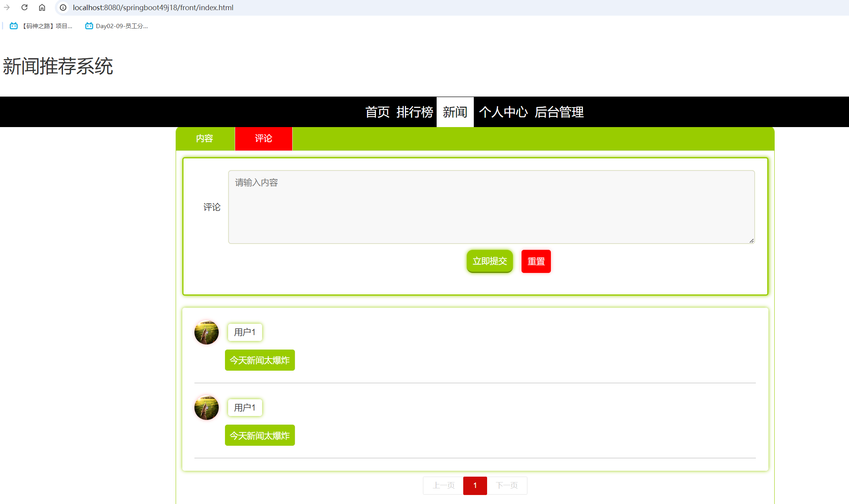Click the first commenter's avatar image
Viewport: 849px width, 504px height.
[206, 332]
